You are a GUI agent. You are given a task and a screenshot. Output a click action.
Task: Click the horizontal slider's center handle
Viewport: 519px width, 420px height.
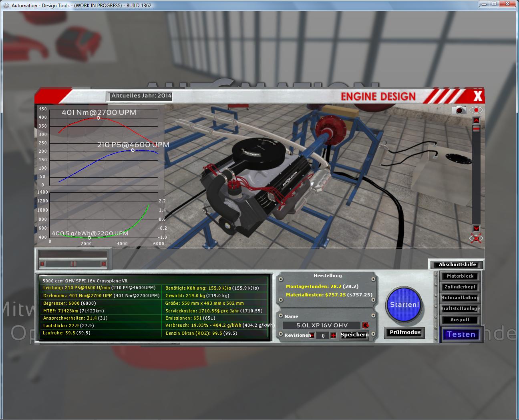[73, 264]
